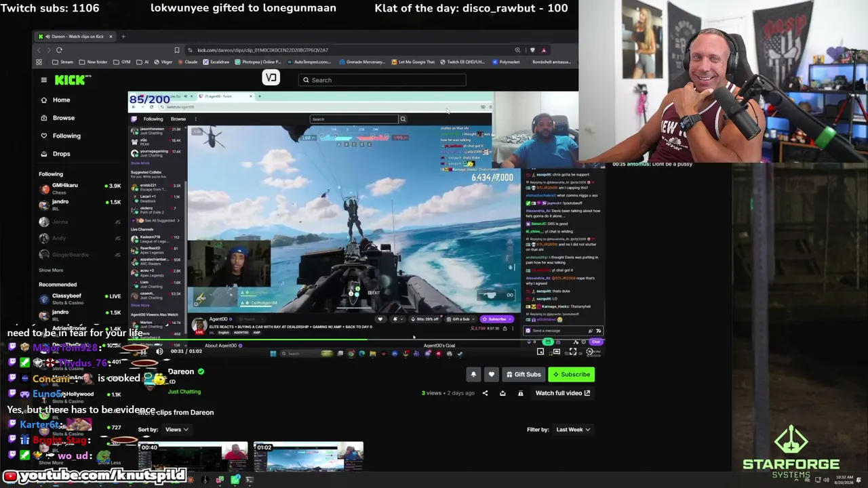
Task: Open the Kick sidebar hamburger menu
Action: tap(44, 80)
